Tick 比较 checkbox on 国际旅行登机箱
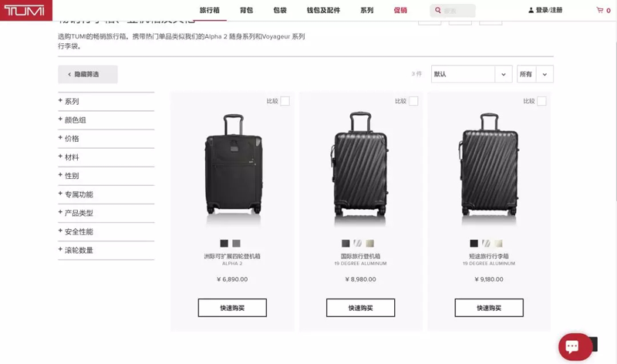Image resolution: width=617 pixels, height=364 pixels. coord(413,101)
